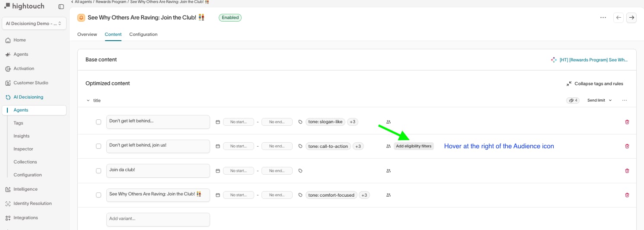Click the variant count badge showing 4

pos(573,100)
